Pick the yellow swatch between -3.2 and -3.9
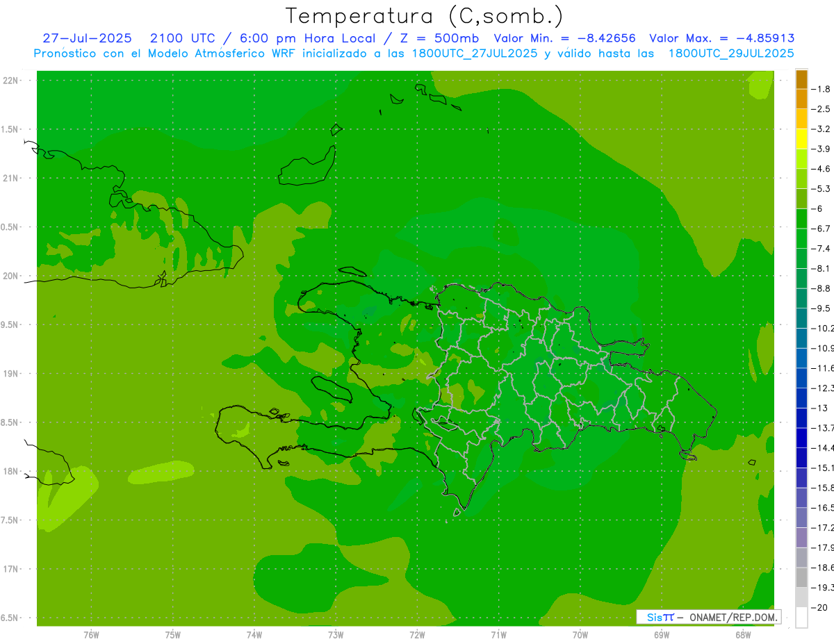The height and width of the screenshot is (644, 834). point(801,139)
